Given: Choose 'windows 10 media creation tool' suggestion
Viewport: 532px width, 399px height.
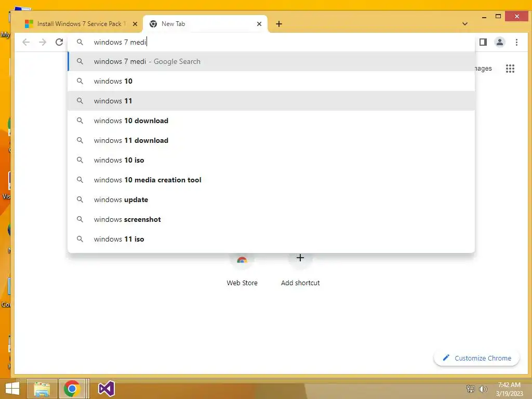Looking at the screenshot, I should tap(271, 180).
